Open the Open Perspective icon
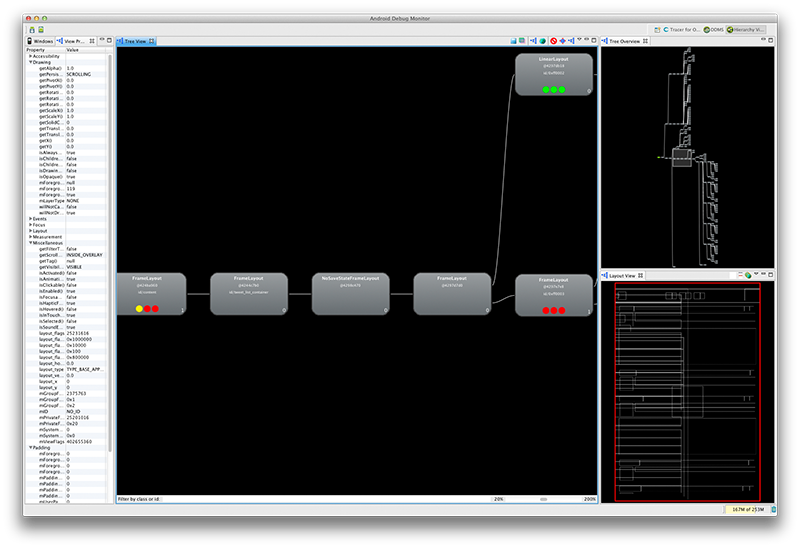Screen dimensions: 800x548 click(x=657, y=30)
